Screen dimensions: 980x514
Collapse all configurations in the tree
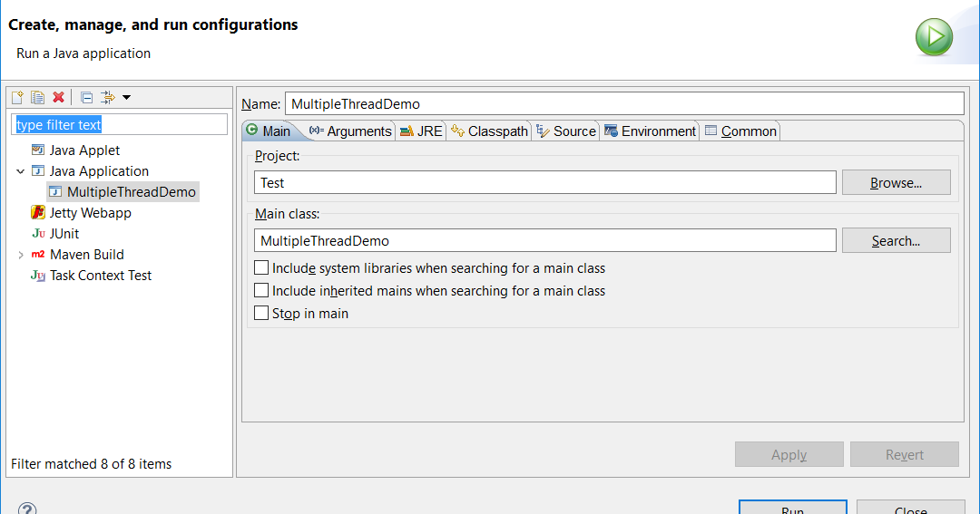(86, 97)
